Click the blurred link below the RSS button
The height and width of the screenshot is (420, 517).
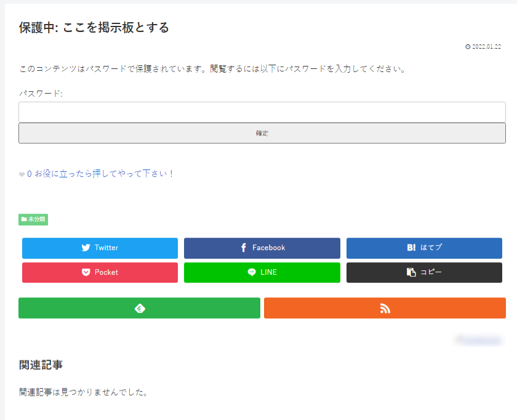[480, 340]
